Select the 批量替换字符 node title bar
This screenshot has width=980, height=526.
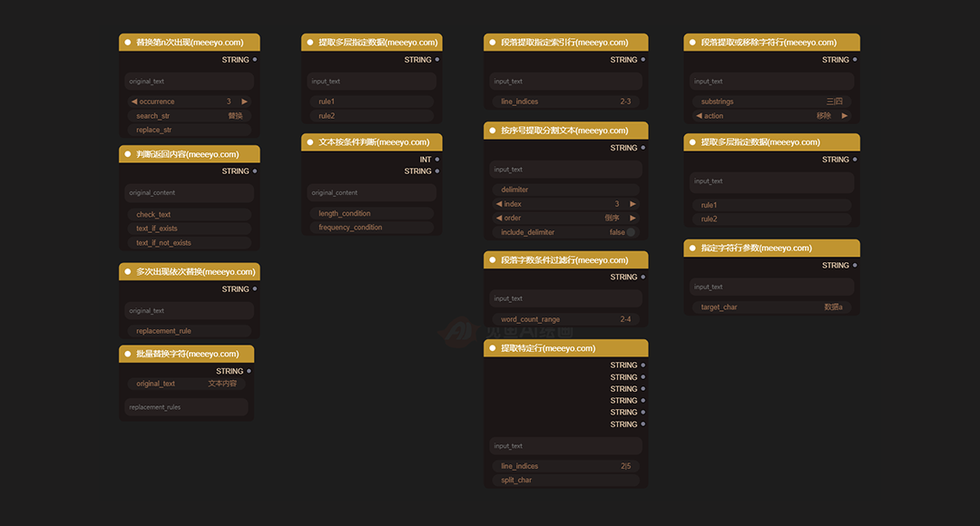pos(186,354)
